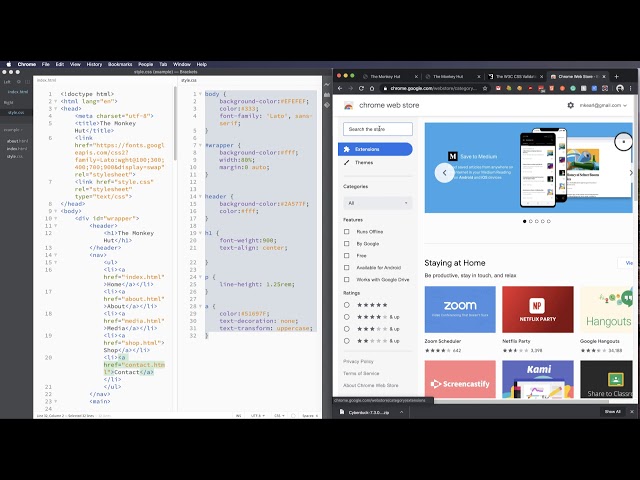Click the HTML5 orange shield extension icon
This screenshot has width=640, height=480.
(551, 88)
